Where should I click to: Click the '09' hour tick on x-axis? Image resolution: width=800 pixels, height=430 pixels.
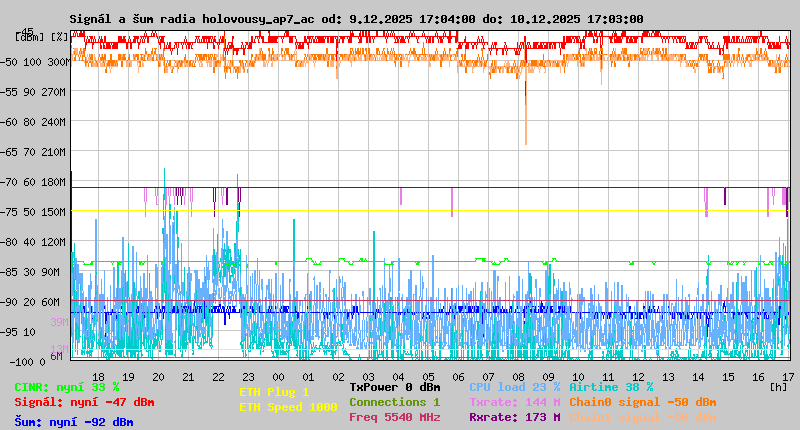tap(548, 377)
